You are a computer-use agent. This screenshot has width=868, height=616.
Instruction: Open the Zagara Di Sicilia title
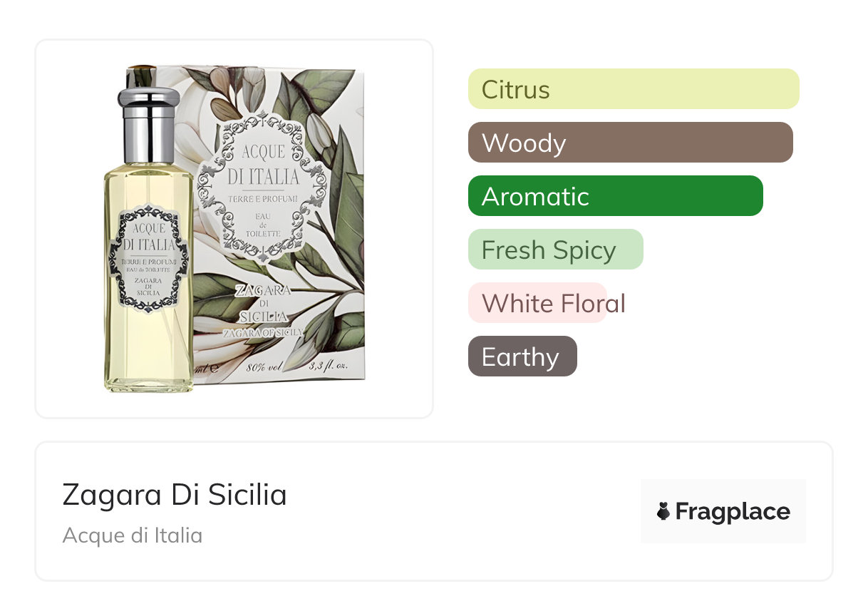[175, 495]
